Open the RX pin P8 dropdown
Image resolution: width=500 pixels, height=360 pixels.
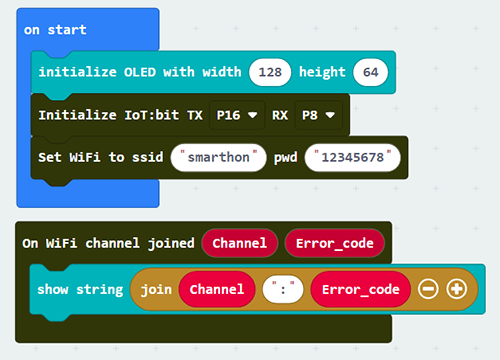tap(318, 115)
